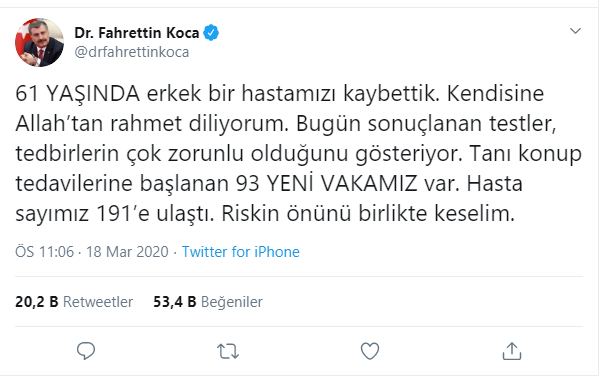The width and height of the screenshot is (603, 376).
Task: Like the tweet with the heart icon
Action: click(370, 351)
